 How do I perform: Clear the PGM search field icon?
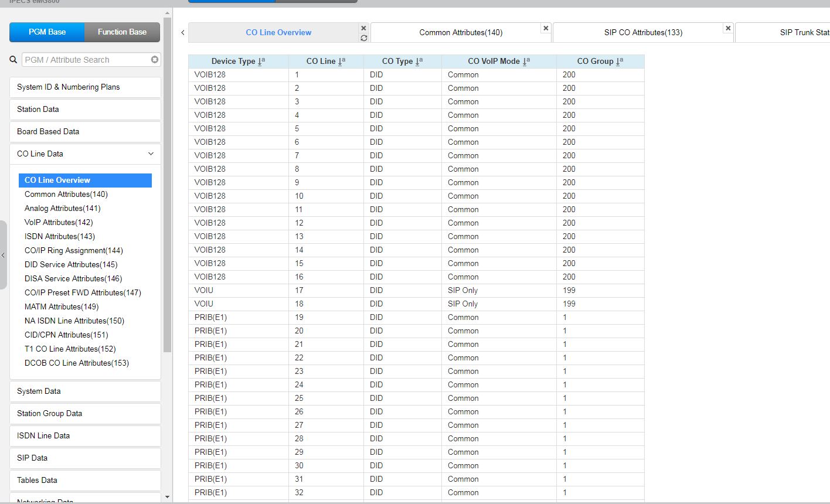(155, 60)
